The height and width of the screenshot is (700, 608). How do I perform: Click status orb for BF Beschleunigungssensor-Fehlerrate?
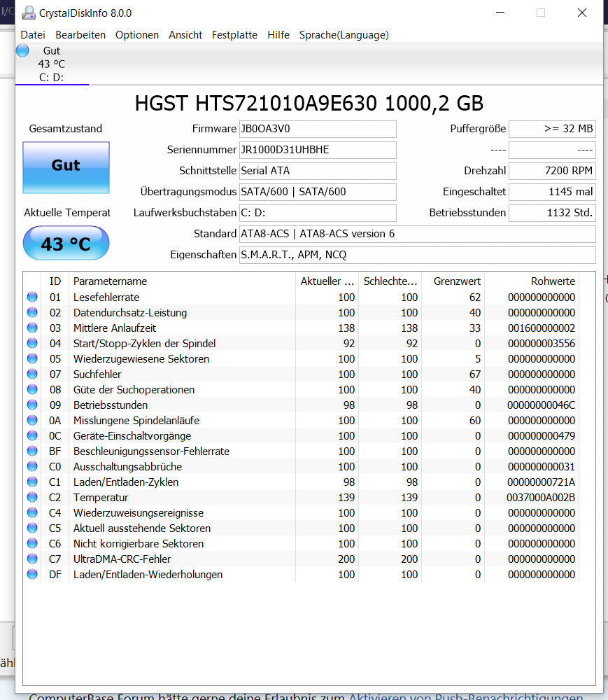pyautogui.click(x=32, y=451)
